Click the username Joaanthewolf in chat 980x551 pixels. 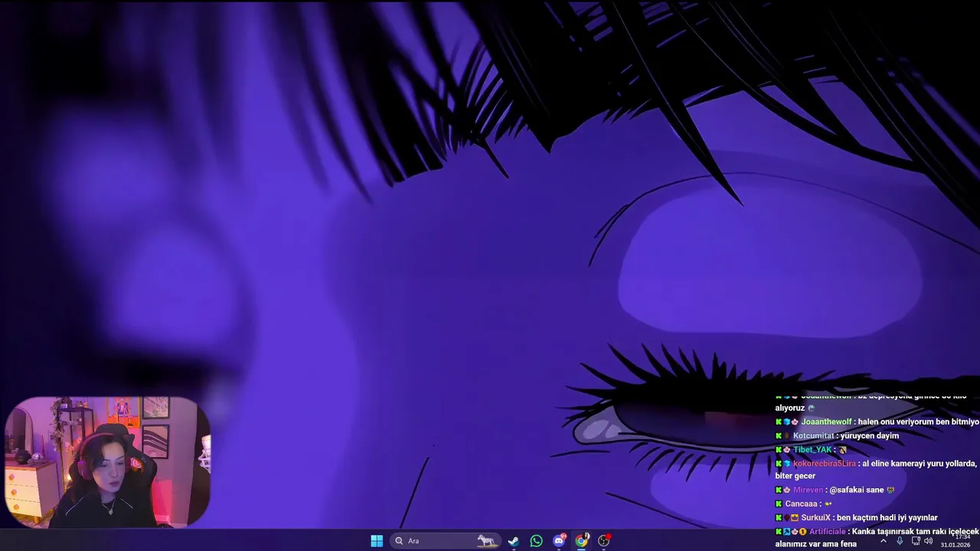click(826, 422)
